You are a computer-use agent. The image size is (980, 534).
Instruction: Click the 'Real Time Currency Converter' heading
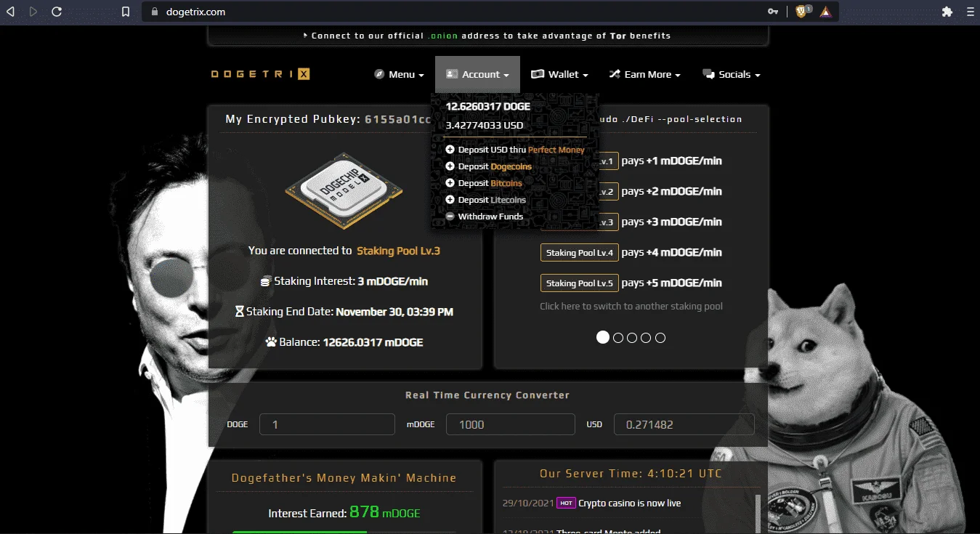click(x=487, y=395)
